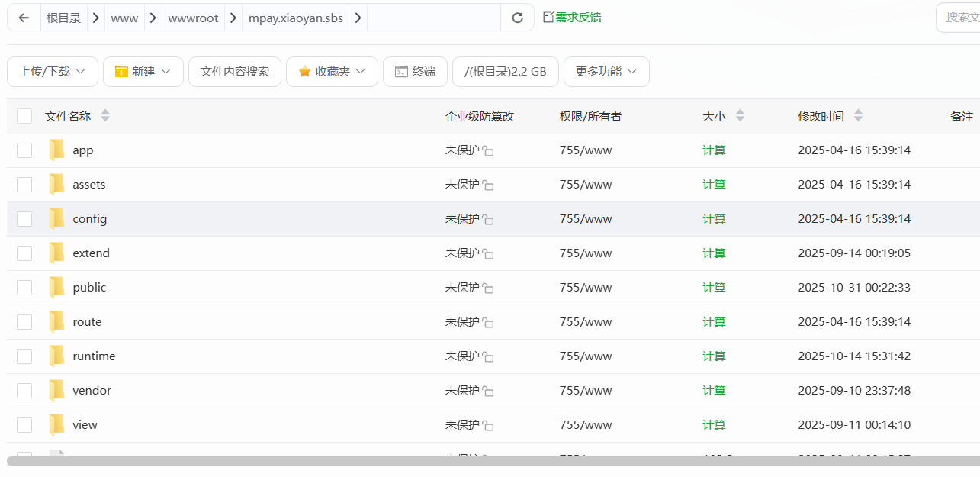The width and height of the screenshot is (980, 477).
Task: Expand the 上传/下载 dropdown
Action: (x=53, y=71)
